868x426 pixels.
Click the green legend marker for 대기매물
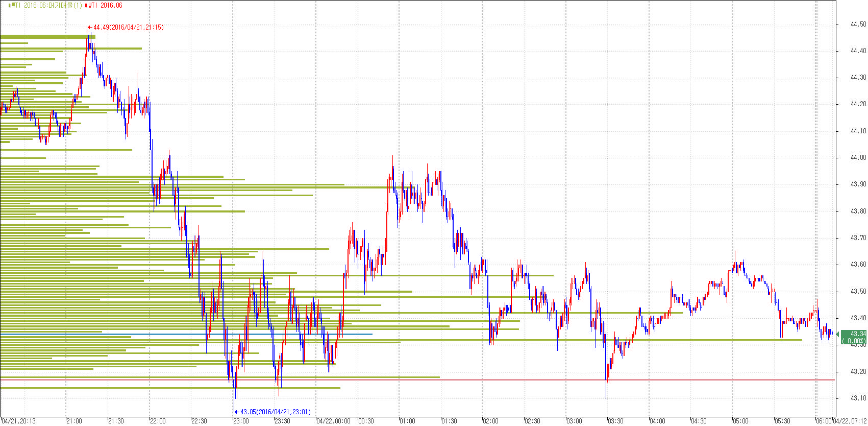9,6
